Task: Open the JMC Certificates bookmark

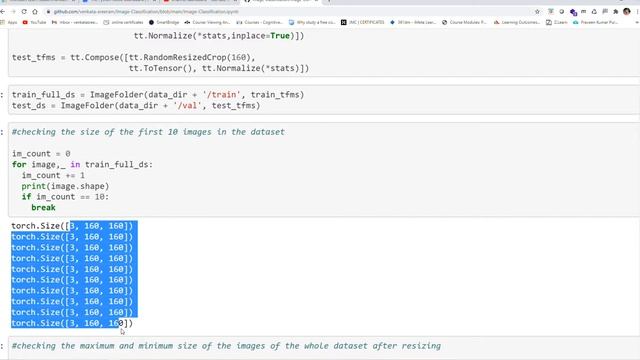Action: tap(362, 22)
